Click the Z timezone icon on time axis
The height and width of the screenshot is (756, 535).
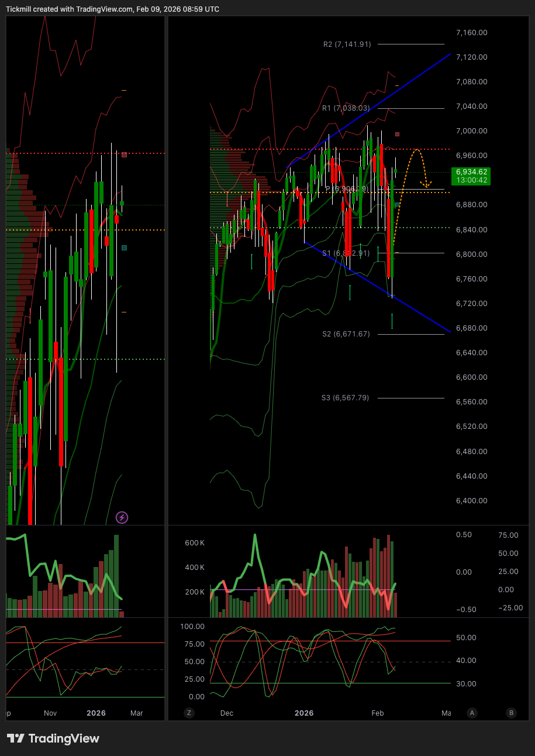pos(189,713)
